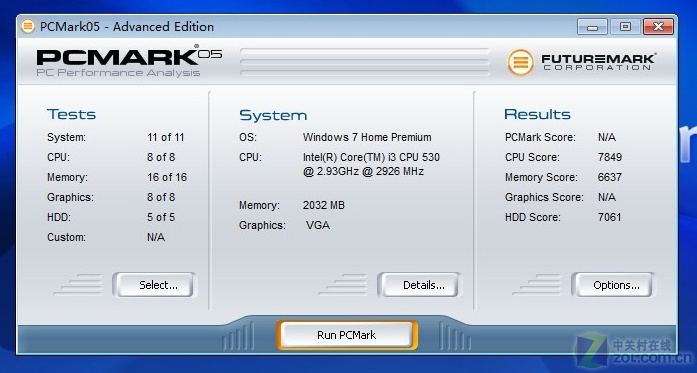Click the PCMARK05 logo banner
The image size is (697, 373).
(129, 61)
